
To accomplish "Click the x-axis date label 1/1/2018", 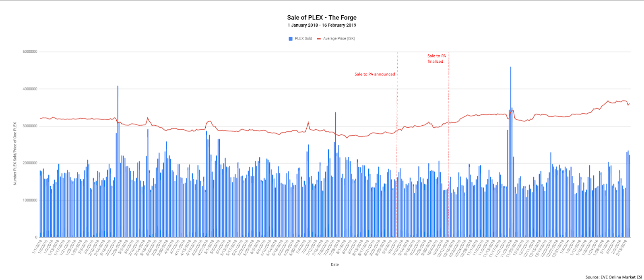I will tap(37, 247).
